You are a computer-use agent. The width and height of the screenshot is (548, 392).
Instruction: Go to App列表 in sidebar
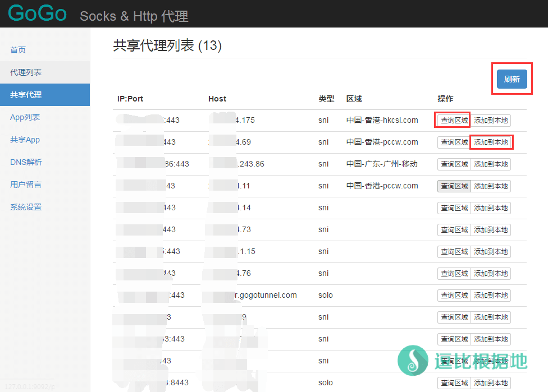(25, 117)
